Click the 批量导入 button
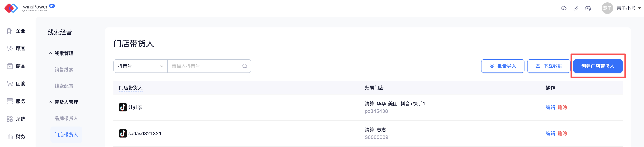 [x=502, y=66]
